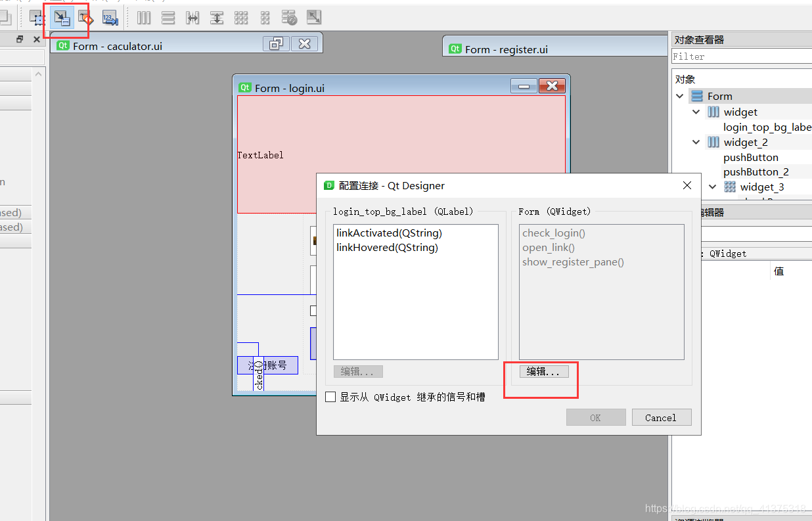
Task: Click the Break Layout toolbar icon
Action: click(289, 18)
